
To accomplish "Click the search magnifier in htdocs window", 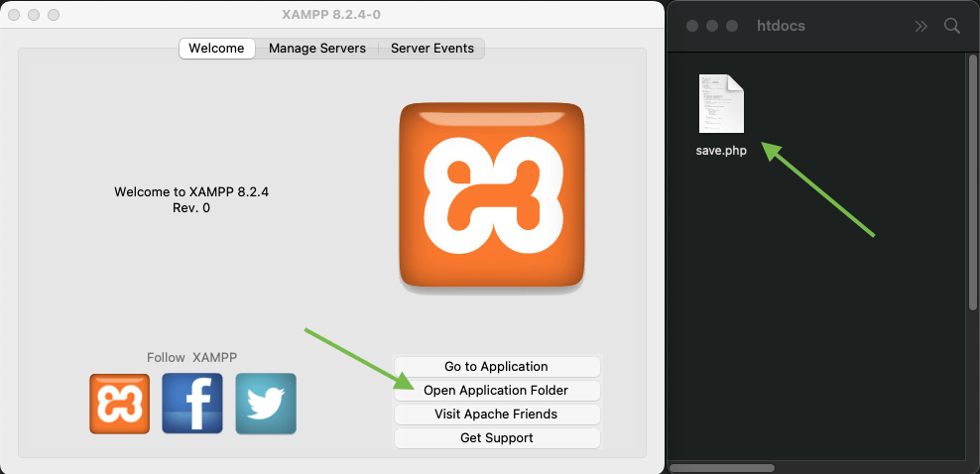I will 952,26.
